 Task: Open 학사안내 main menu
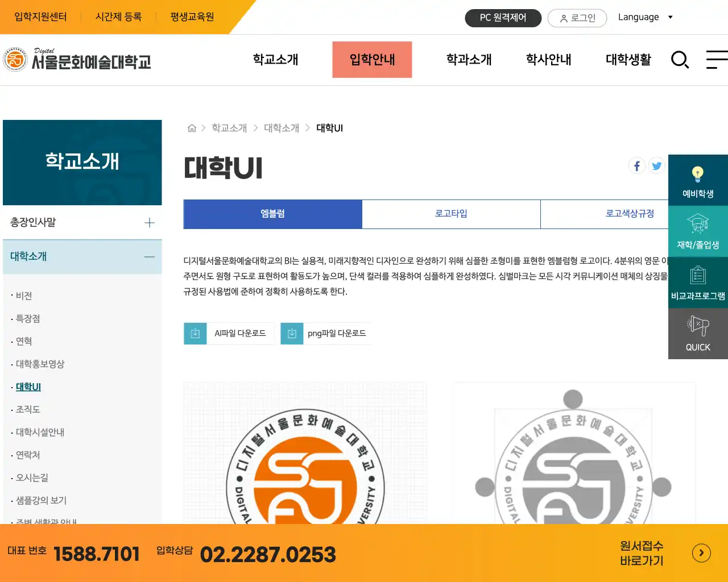pos(549,60)
